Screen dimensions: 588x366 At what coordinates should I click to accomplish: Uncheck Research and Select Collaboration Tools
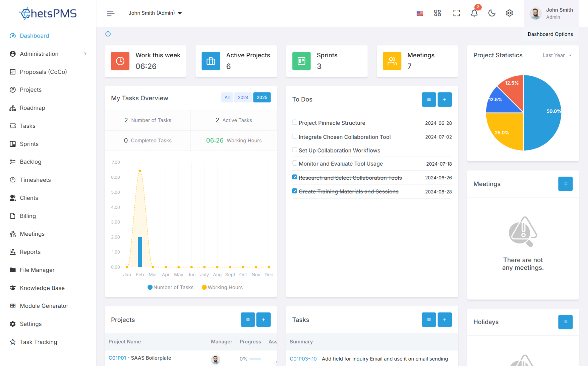click(x=295, y=177)
